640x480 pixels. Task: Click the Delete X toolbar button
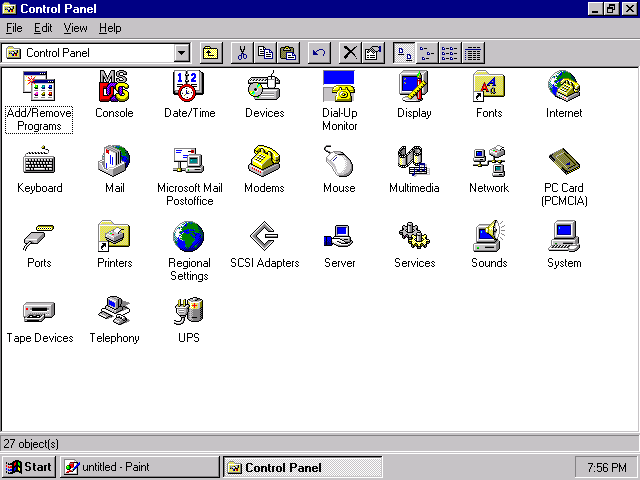(x=350, y=53)
